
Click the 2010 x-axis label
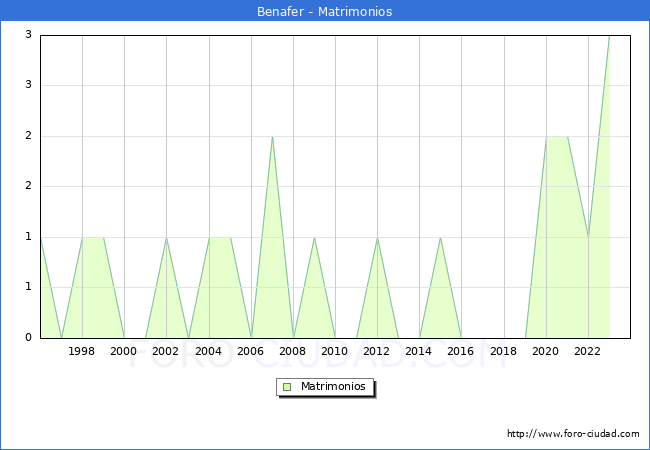(335, 351)
